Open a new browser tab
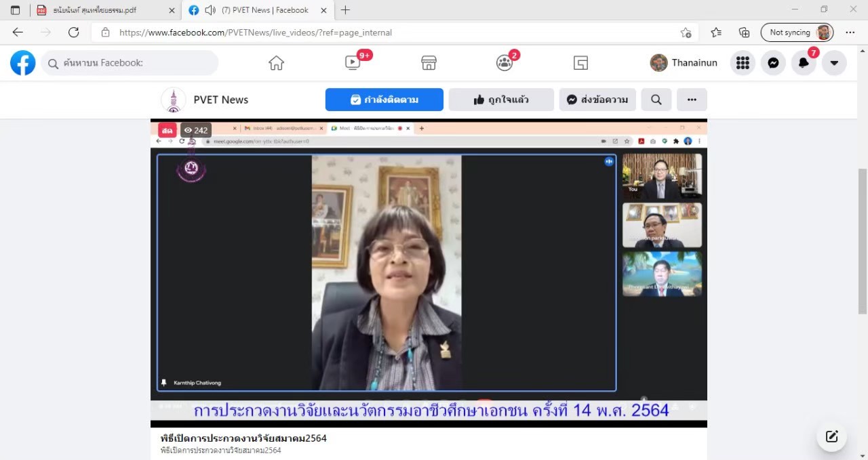This screenshot has width=868, height=460. pyautogui.click(x=345, y=10)
